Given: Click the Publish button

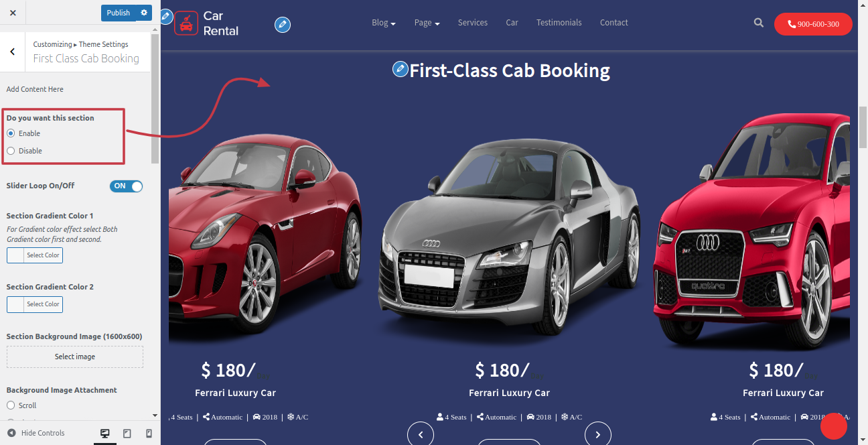Looking at the screenshot, I should point(119,13).
